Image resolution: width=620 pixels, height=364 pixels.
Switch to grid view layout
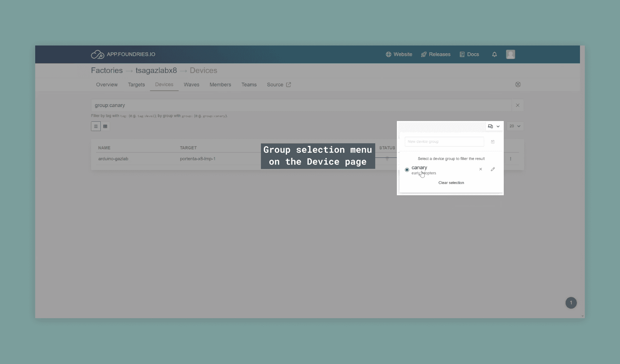tap(105, 126)
